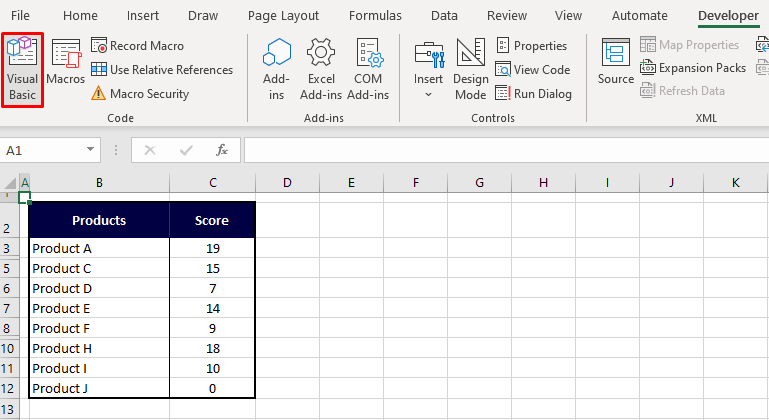Toggle Use Relative References

click(x=162, y=70)
